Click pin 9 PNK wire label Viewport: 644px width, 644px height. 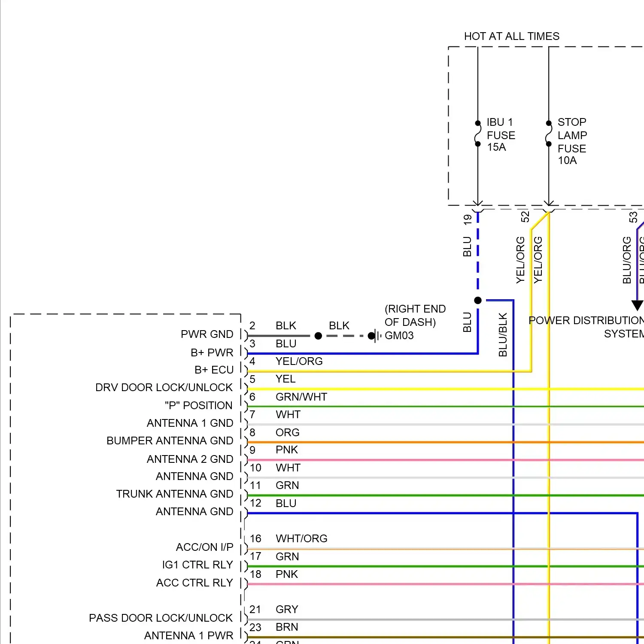click(x=287, y=450)
